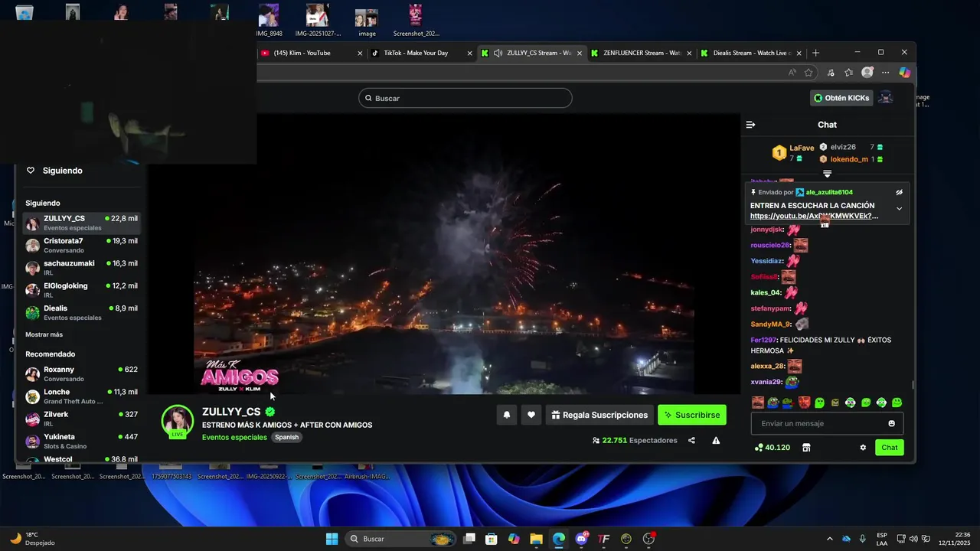Switch to the Diealis Stream tab

pyautogui.click(x=752, y=53)
